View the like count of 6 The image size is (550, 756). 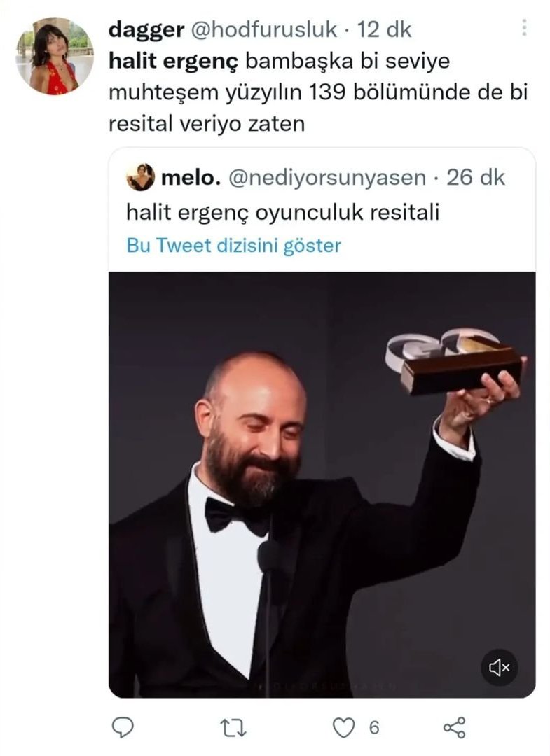tap(374, 727)
